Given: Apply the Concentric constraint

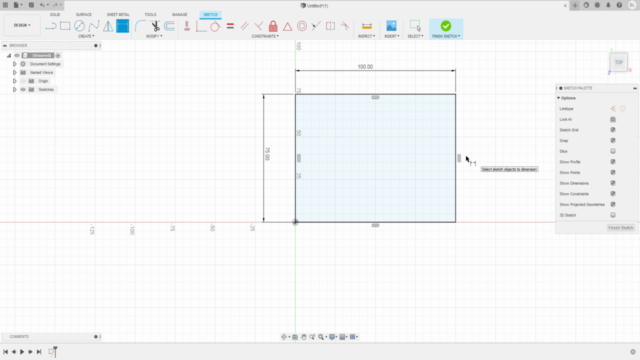Looking at the screenshot, I should click(302, 26).
